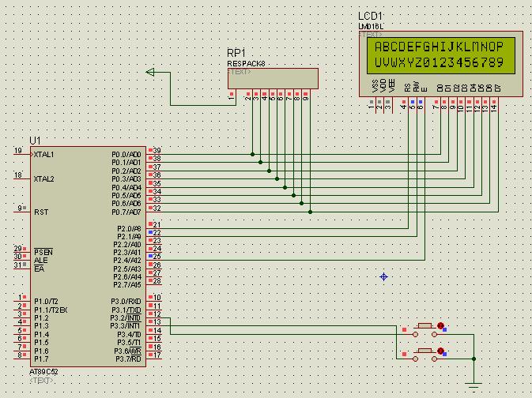Screen dimensions: 532x398
Task: Click pin number 9 beside RST
Action: point(20,208)
